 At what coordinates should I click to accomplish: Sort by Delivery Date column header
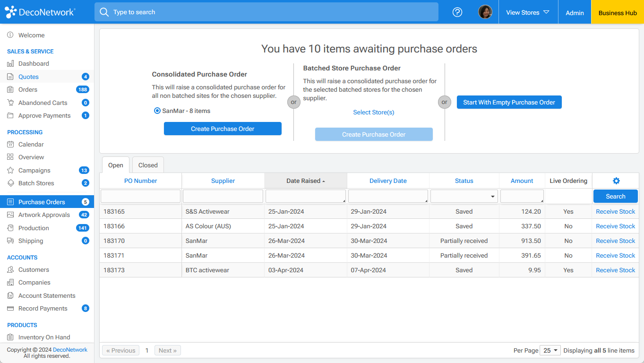click(x=388, y=181)
